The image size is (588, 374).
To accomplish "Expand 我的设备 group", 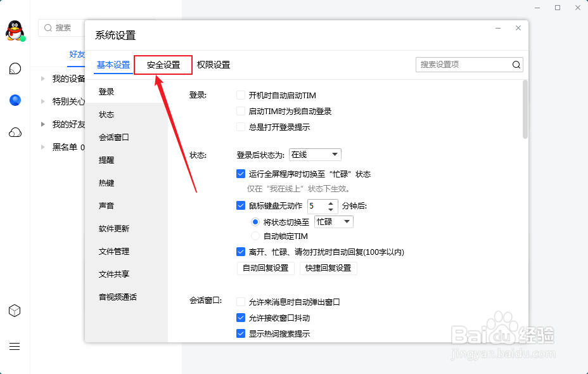I will point(42,79).
